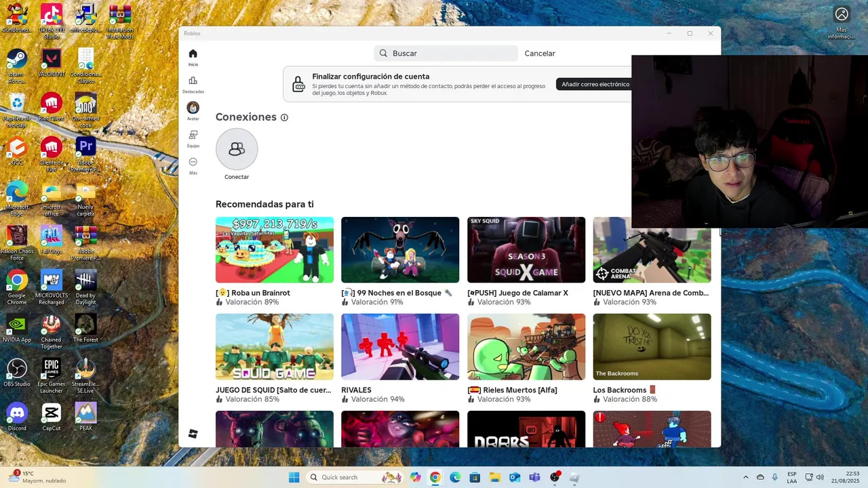
Task: Launch OBS Studio from the desktop
Action: tap(17, 372)
